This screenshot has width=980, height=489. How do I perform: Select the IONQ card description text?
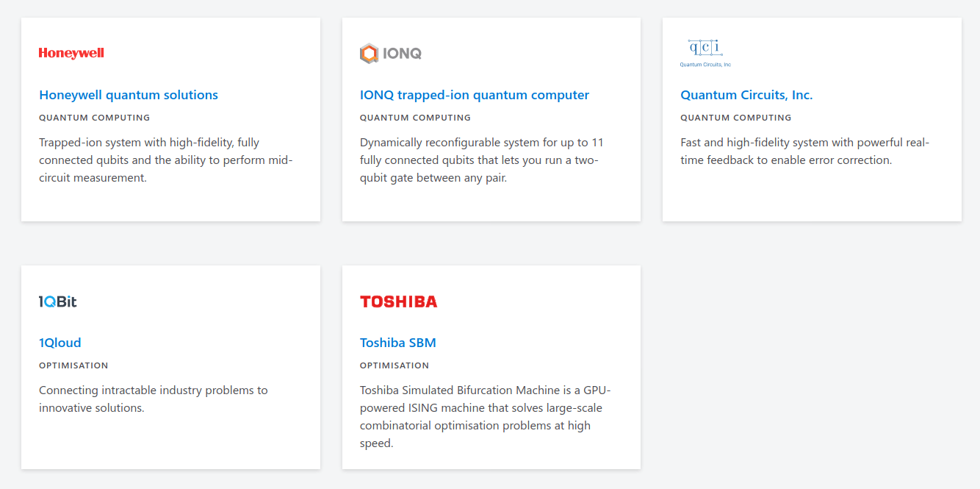482,160
